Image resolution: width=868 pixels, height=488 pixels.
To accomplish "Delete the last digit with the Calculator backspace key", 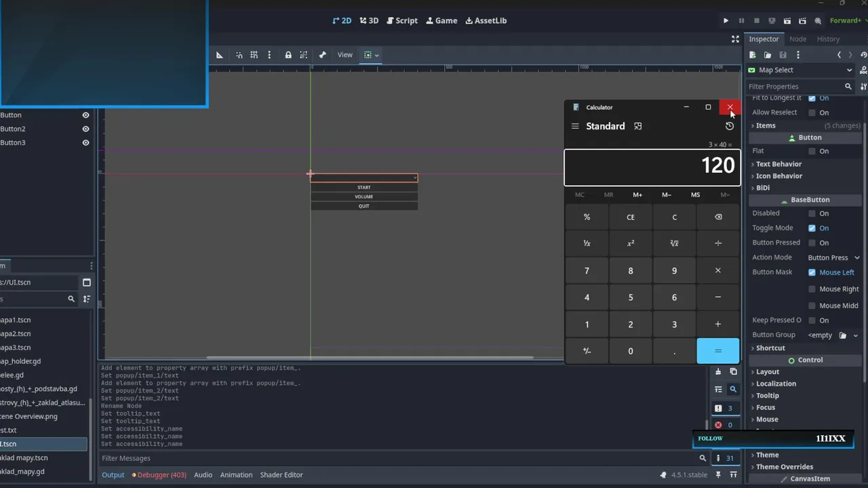I will tap(718, 217).
